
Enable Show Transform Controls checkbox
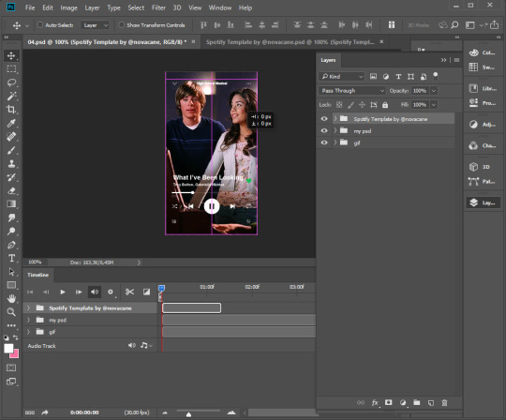coord(121,25)
